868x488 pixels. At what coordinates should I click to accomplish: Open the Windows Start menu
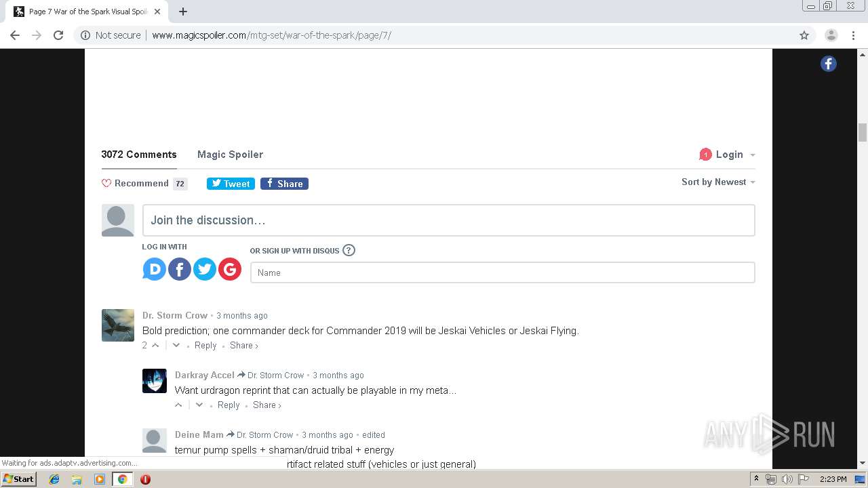tap(18, 479)
